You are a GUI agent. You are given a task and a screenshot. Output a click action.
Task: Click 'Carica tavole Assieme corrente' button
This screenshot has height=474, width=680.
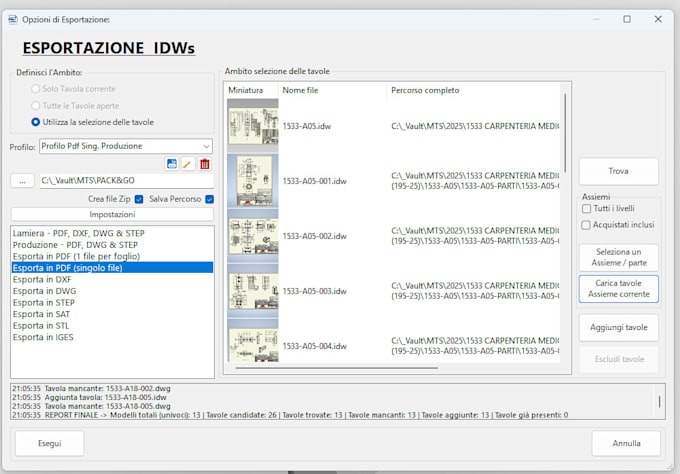coord(618,288)
